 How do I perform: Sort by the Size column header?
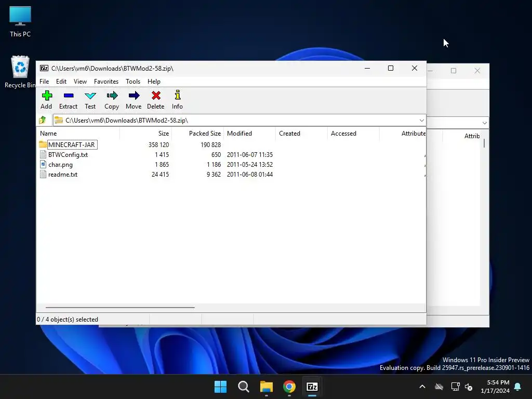click(146, 134)
